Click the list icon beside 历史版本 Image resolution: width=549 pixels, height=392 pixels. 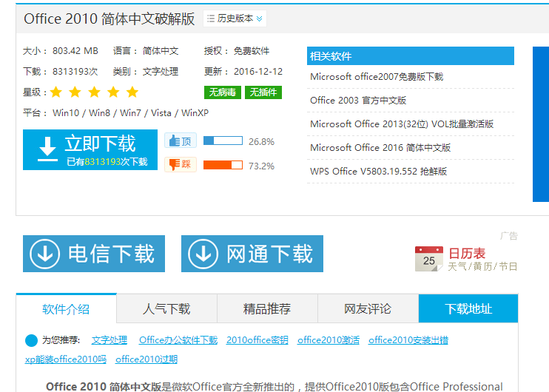pos(211,18)
